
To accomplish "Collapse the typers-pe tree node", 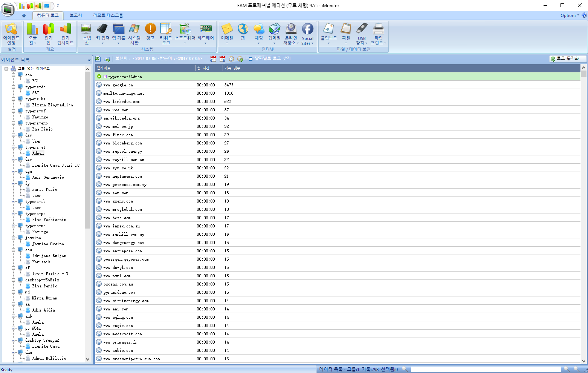I will tap(14, 213).
